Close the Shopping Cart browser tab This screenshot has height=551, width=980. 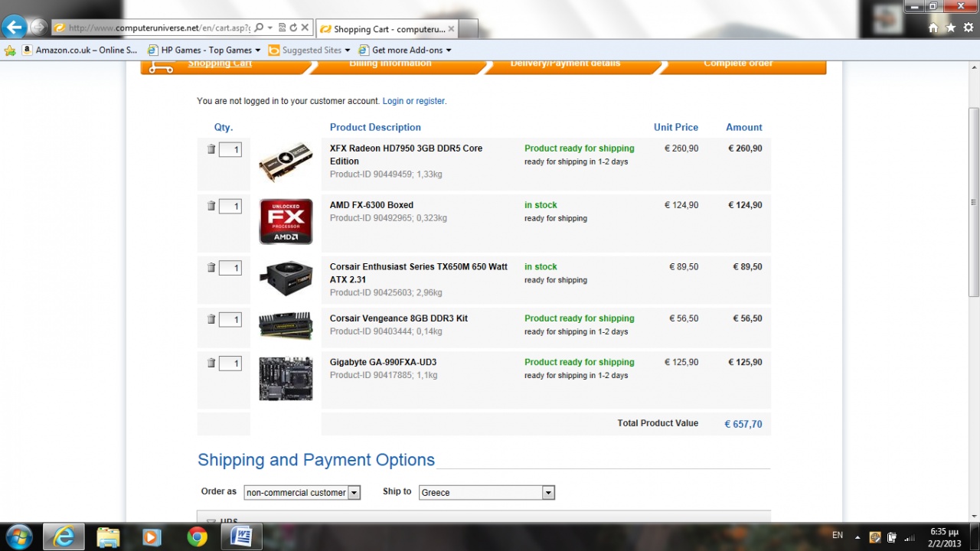coord(452,29)
